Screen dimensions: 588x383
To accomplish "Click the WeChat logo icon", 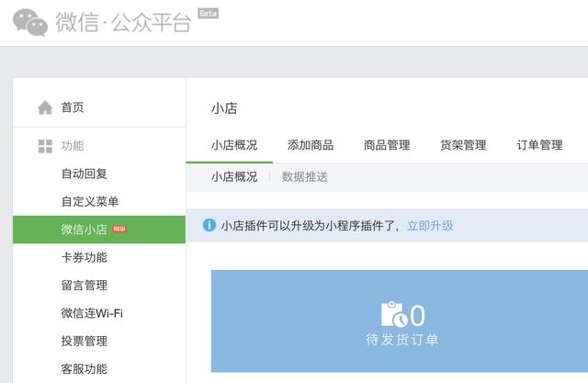I will [30, 21].
